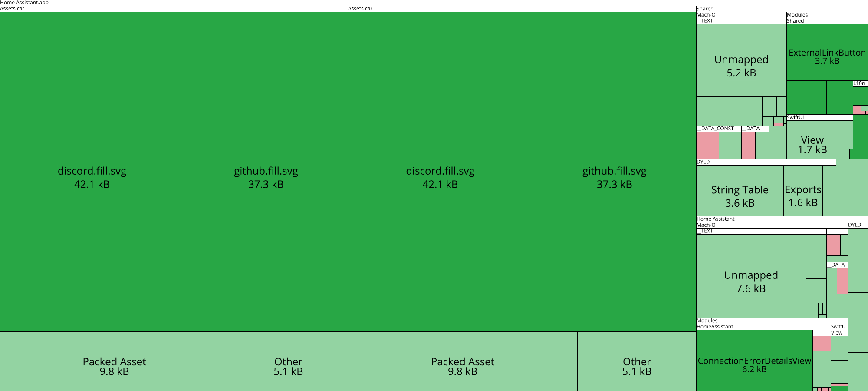Click Packed Asset 9.8 kB in right Assets.car
The height and width of the screenshot is (391, 868).
(463, 361)
